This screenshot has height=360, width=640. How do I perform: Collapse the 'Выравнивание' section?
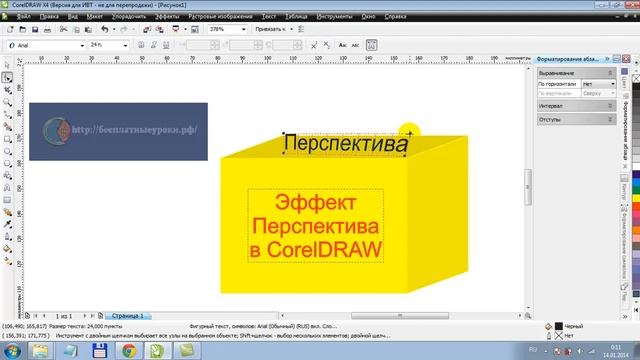[576, 73]
